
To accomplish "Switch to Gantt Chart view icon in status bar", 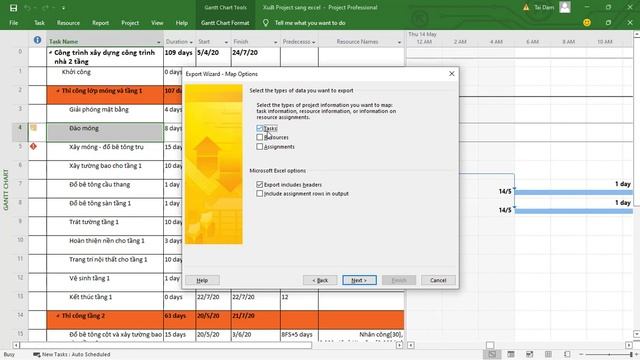I will pos(492,354).
